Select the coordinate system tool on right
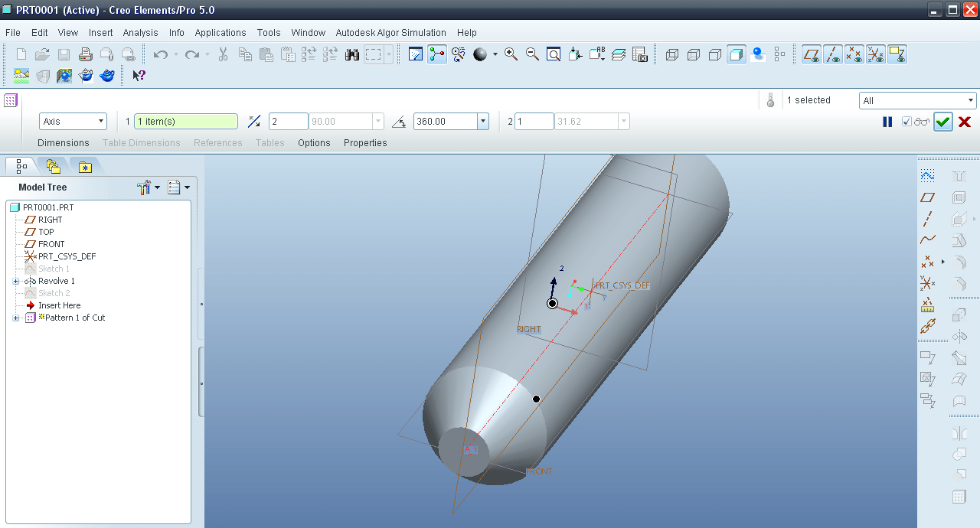Image resolution: width=980 pixels, height=528 pixels. click(x=928, y=283)
